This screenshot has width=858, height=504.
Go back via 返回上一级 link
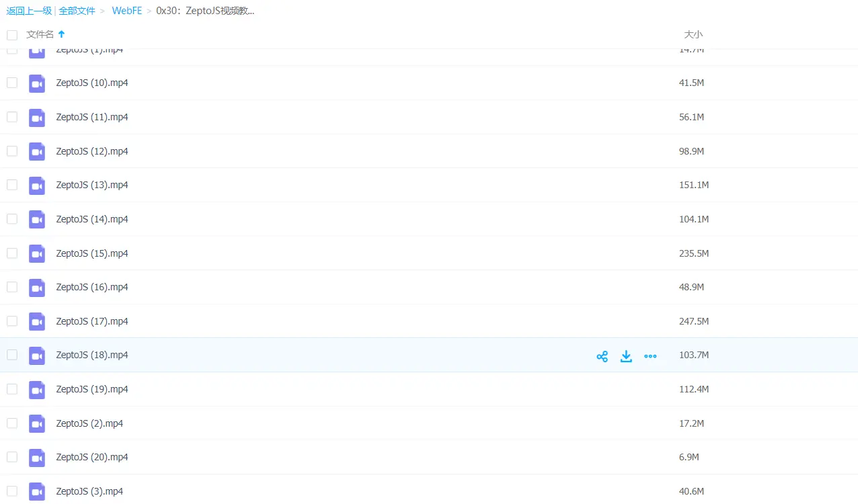pos(29,11)
